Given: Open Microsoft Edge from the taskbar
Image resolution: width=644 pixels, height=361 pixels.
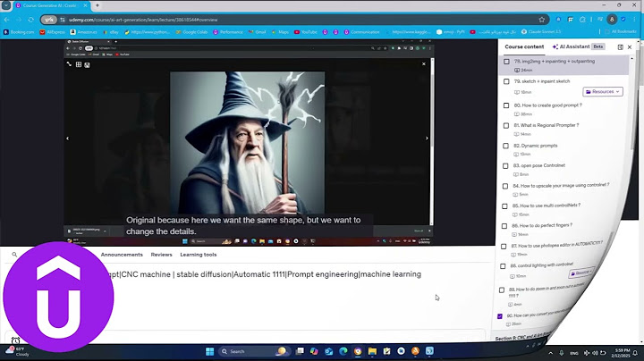Looking at the screenshot, I should pos(343,351).
